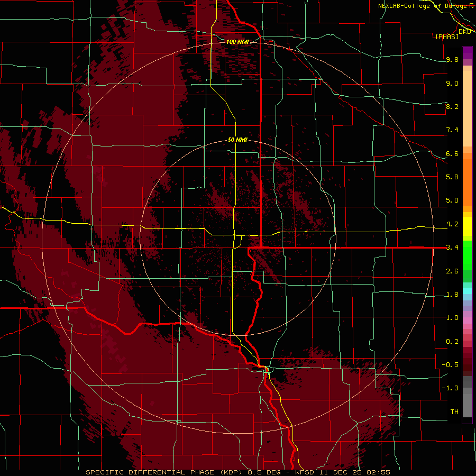
Task: Click the 'KFSD' station identifier in the caption
Action: click(x=306, y=472)
